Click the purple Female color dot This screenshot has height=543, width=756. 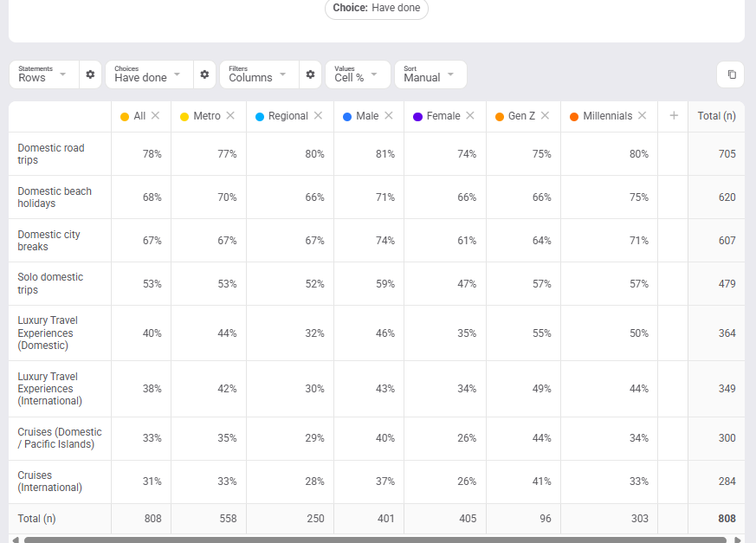coord(417,117)
